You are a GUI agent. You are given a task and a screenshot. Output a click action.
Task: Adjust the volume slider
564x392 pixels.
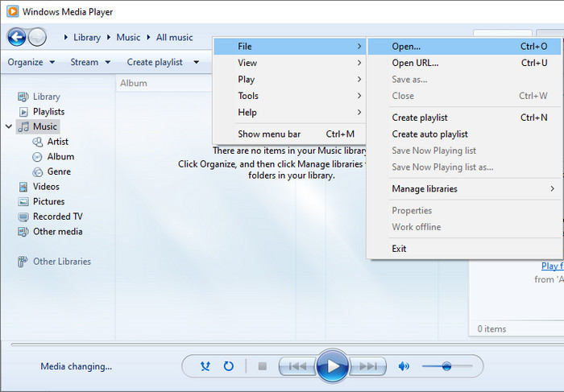(446, 366)
